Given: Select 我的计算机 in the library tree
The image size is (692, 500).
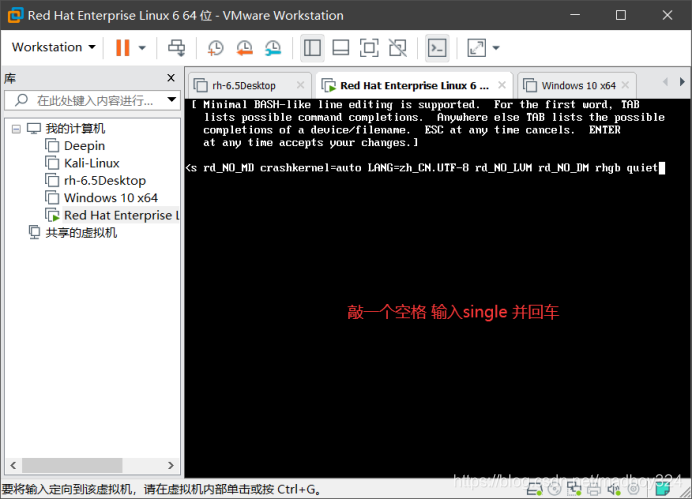Looking at the screenshot, I should point(75,128).
